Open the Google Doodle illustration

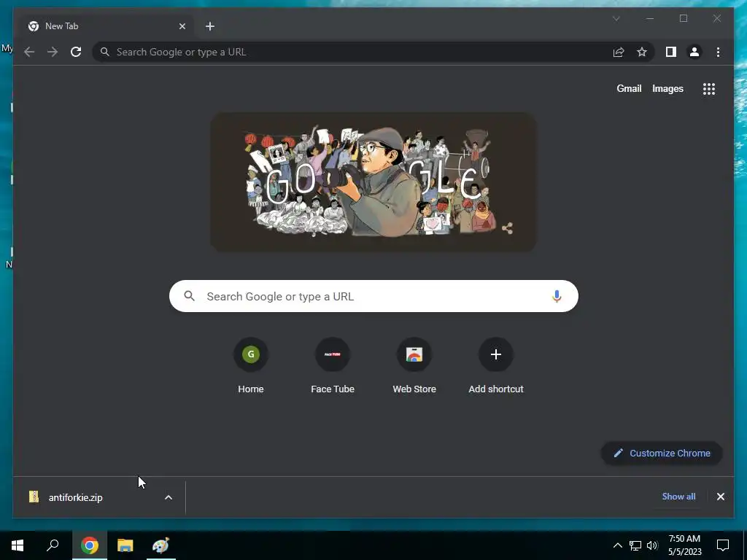(373, 182)
